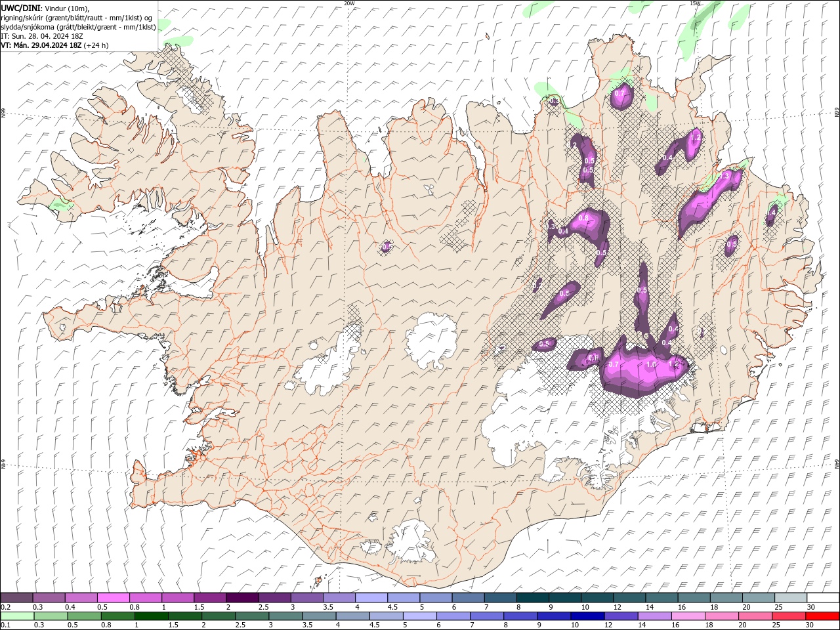Pick the darkest purple 2 swatch in upper legend
This screenshot has width=840, height=630.
coord(242,598)
